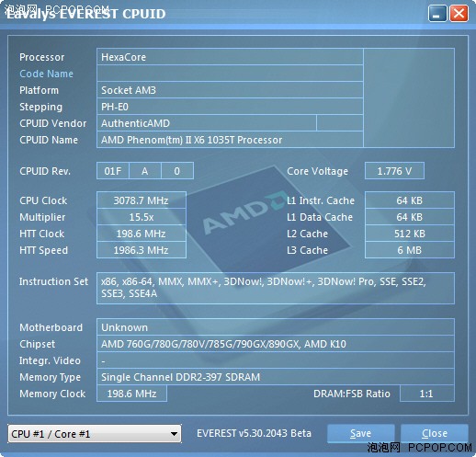Image resolution: width=476 pixels, height=457 pixels.
Task: Close the window with the red X
Action: tap(459, 13)
